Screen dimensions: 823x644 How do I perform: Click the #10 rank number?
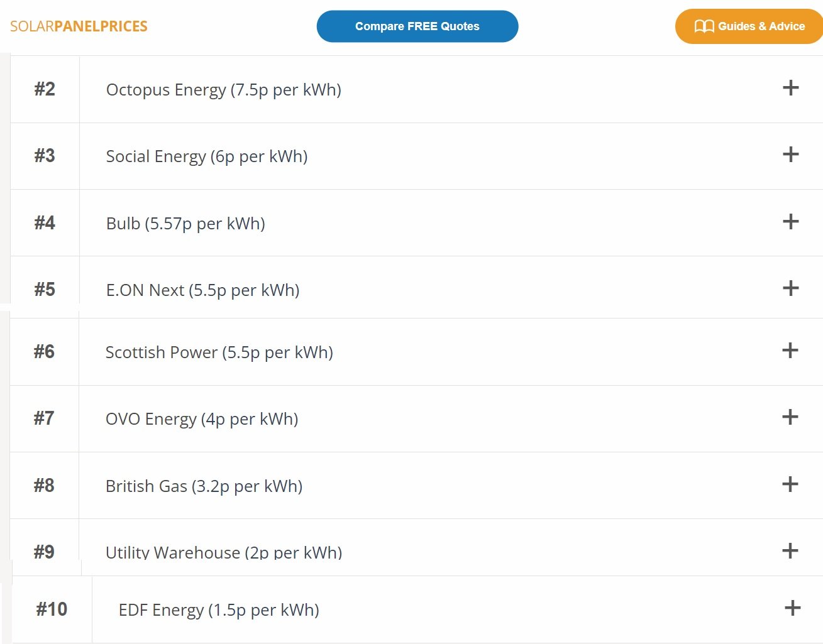pyautogui.click(x=52, y=609)
